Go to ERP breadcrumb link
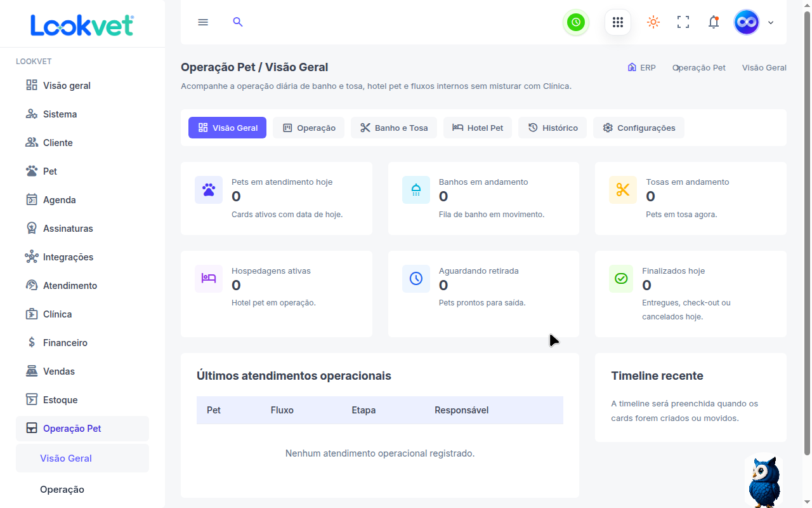 (641, 67)
